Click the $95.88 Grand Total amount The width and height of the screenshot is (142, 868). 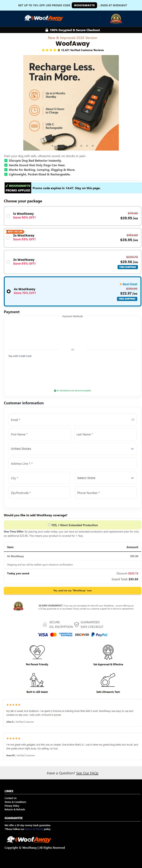coord(134,579)
